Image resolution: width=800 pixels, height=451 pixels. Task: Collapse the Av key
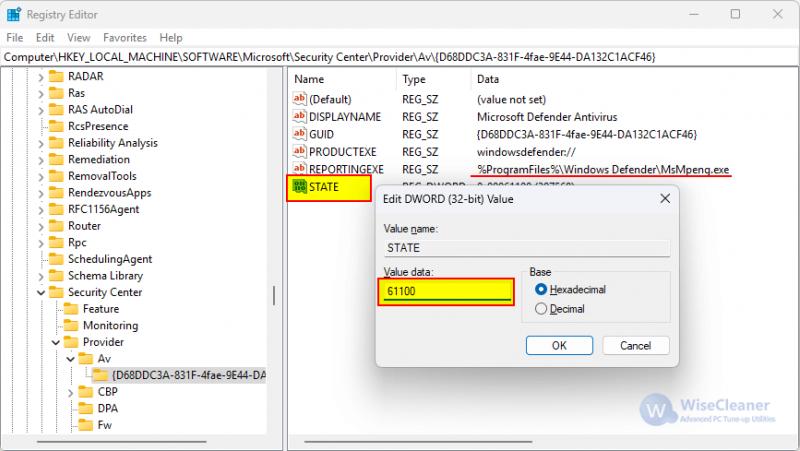pyautogui.click(x=70, y=359)
